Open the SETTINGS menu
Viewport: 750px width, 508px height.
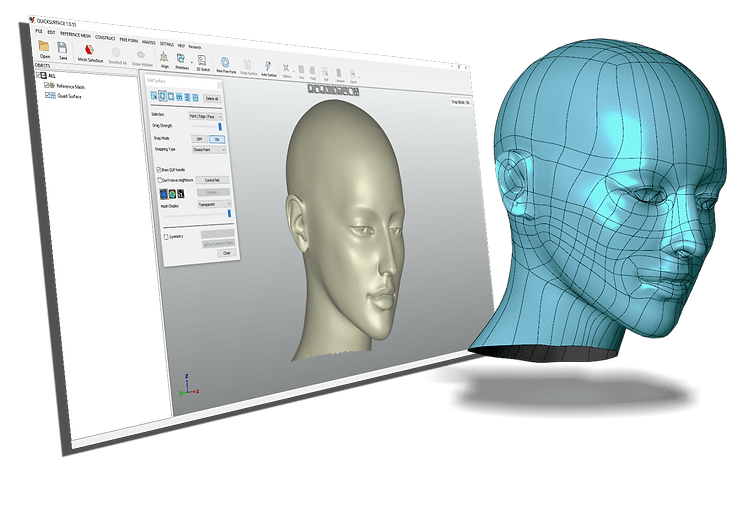167,44
